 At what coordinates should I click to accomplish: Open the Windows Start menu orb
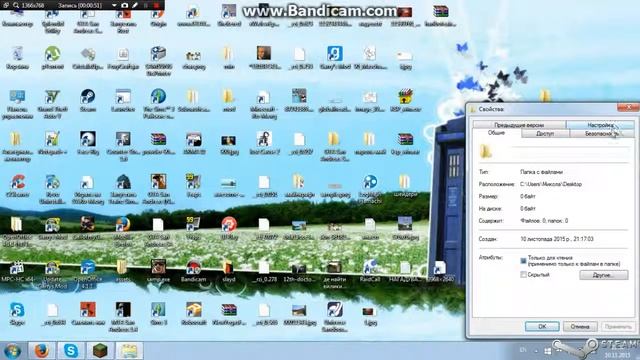pyautogui.click(x=13, y=351)
